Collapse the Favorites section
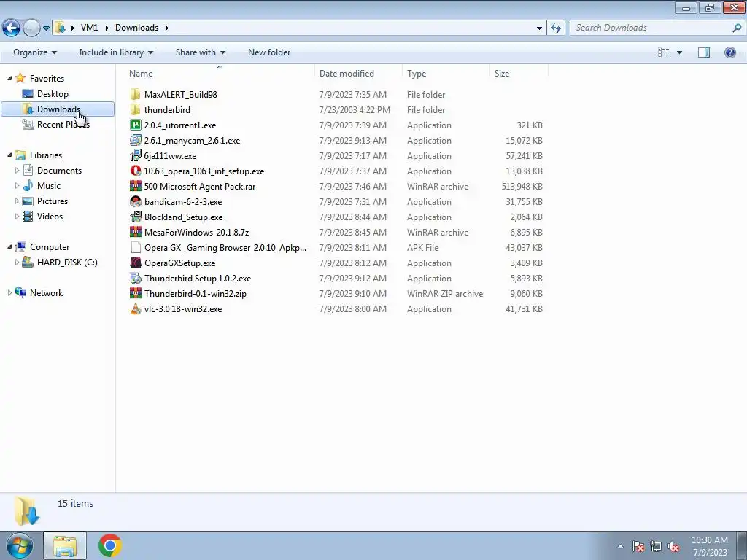This screenshot has width=747, height=560. click(x=9, y=78)
